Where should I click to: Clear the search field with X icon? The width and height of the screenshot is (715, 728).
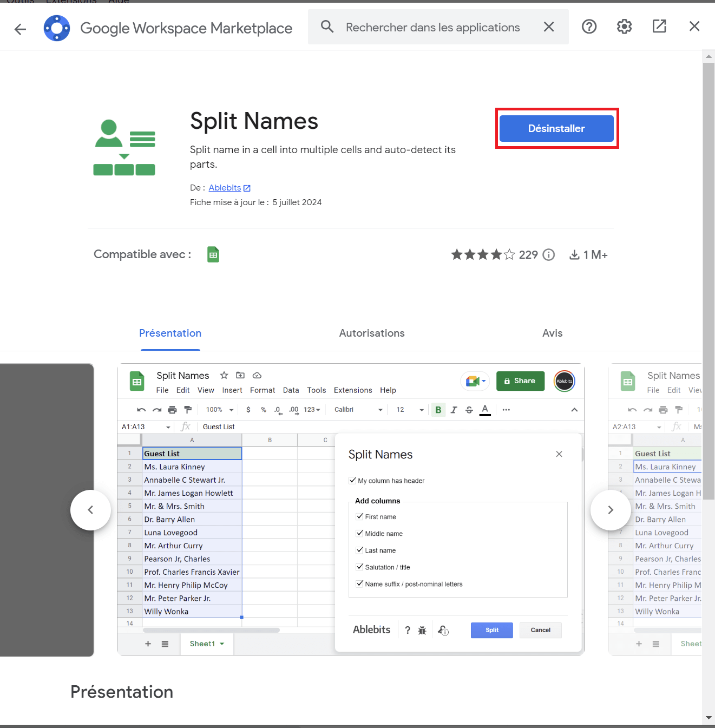tap(549, 27)
